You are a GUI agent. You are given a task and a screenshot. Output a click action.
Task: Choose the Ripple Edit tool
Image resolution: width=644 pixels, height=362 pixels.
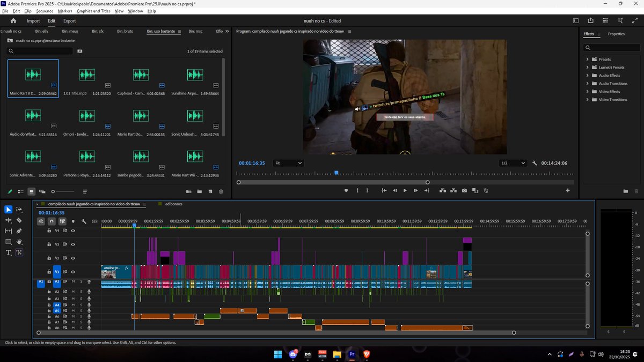[8, 220]
